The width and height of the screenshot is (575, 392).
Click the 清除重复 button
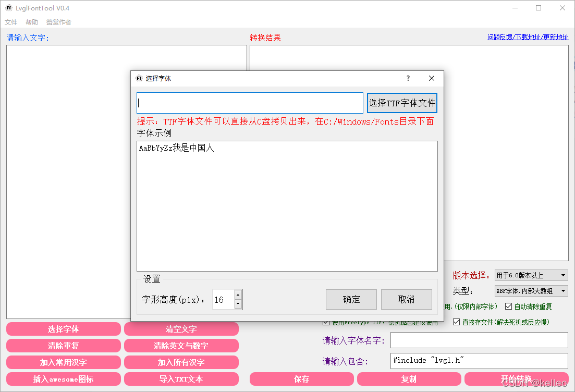tap(64, 346)
